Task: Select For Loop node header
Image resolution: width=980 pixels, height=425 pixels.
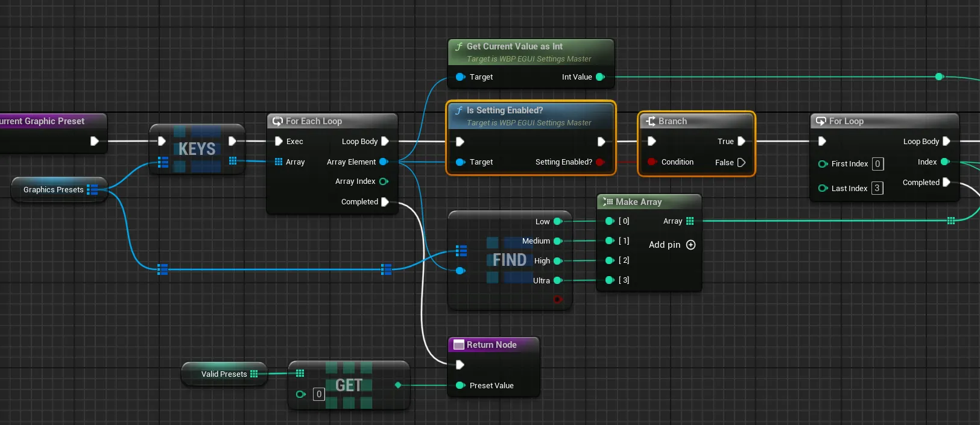Action: pyautogui.click(x=884, y=121)
